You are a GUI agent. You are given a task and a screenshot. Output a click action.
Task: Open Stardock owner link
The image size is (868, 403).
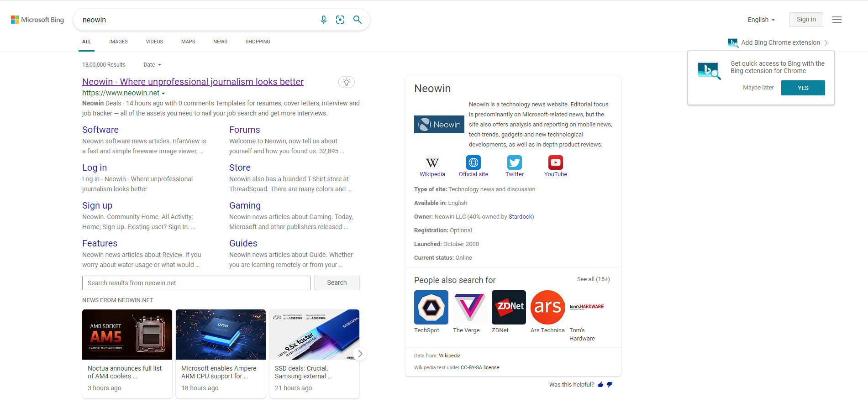pyautogui.click(x=521, y=217)
